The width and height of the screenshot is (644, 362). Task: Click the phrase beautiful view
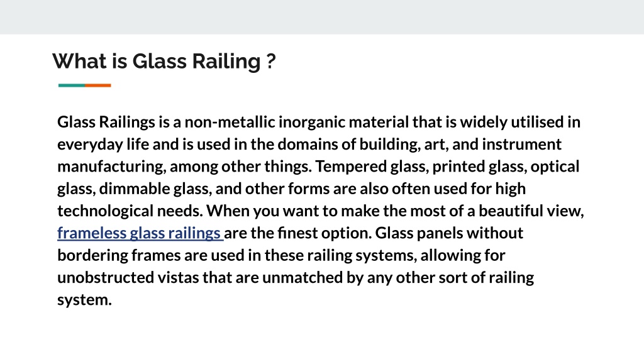[x=531, y=211]
